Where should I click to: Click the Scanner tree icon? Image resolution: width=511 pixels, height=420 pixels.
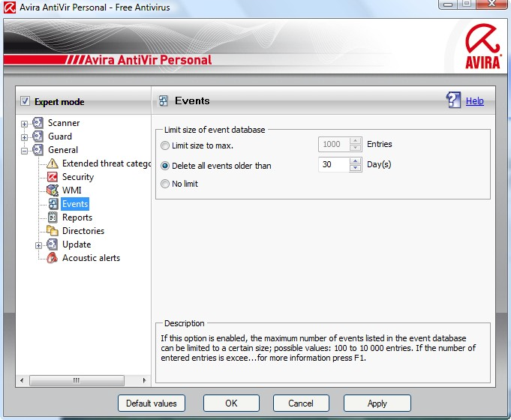[x=38, y=123]
